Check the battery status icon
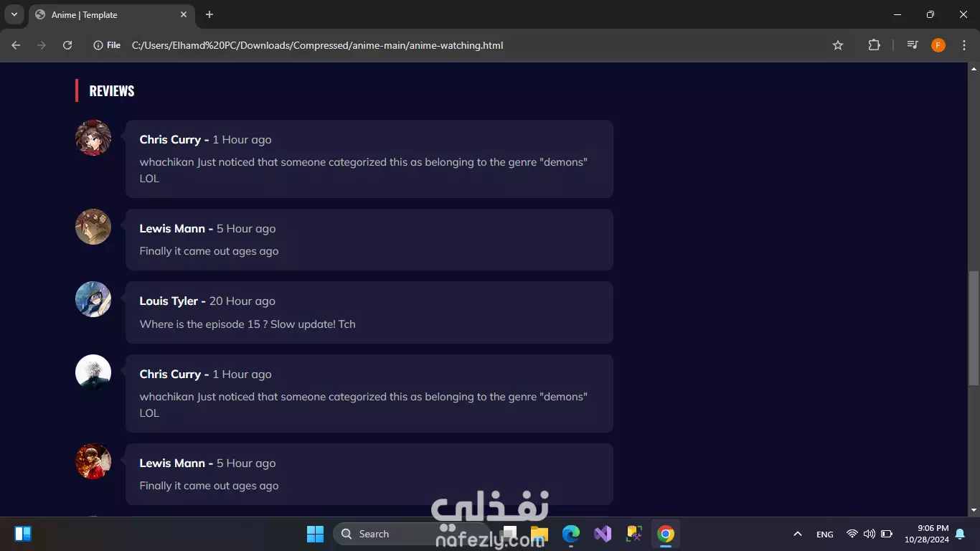Image resolution: width=980 pixels, height=551 pixels. click(887, 534)
